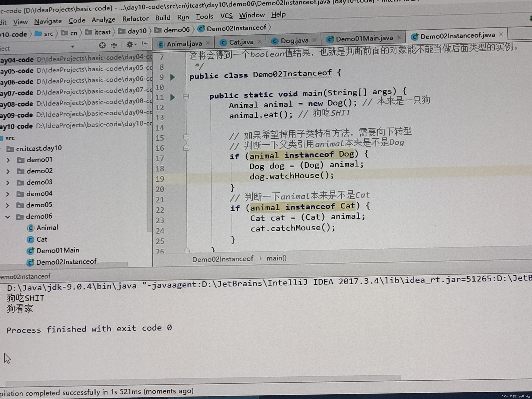Expand the demo05 package

click(7, 206)
